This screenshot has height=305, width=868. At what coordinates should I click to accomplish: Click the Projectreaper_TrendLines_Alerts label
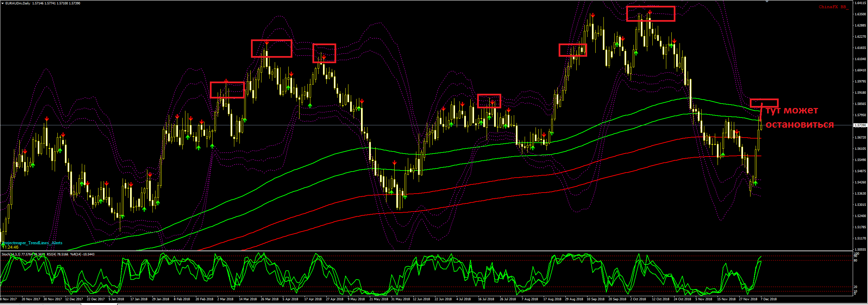click(x=32, y=243)
